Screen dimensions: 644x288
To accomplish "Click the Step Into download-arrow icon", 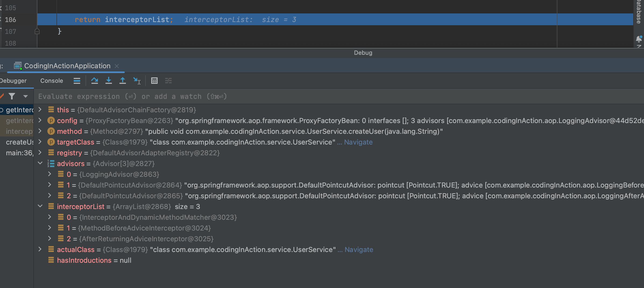I will click(x=108, y=81).
